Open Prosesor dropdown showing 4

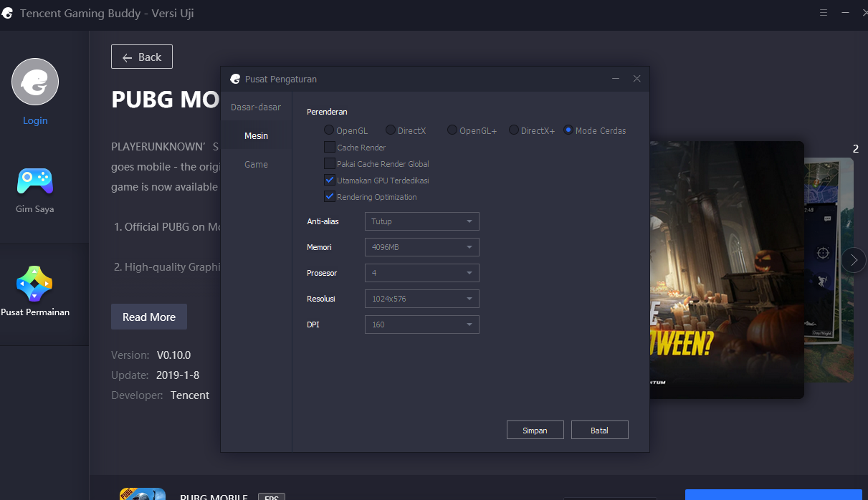[x=421, y=273]
